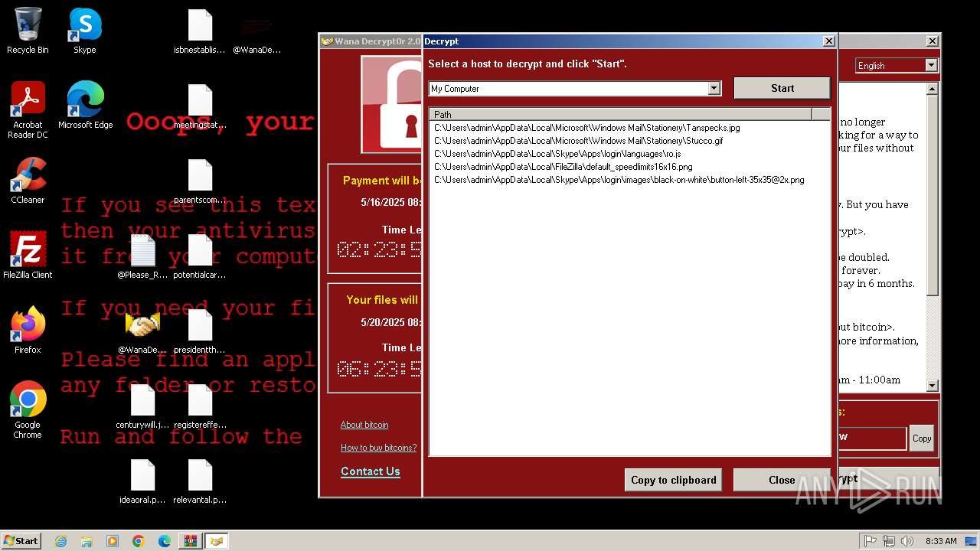Select the potentialcar... file icon
The width and height of the screenshot is (980, 551).
(x=200, y=257)
